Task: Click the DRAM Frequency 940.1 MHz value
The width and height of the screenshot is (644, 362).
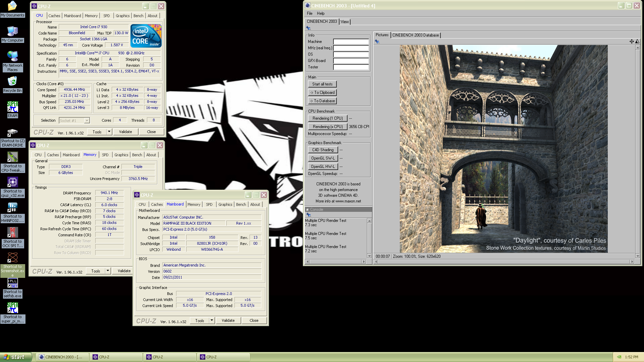Action: click(109, 193)
